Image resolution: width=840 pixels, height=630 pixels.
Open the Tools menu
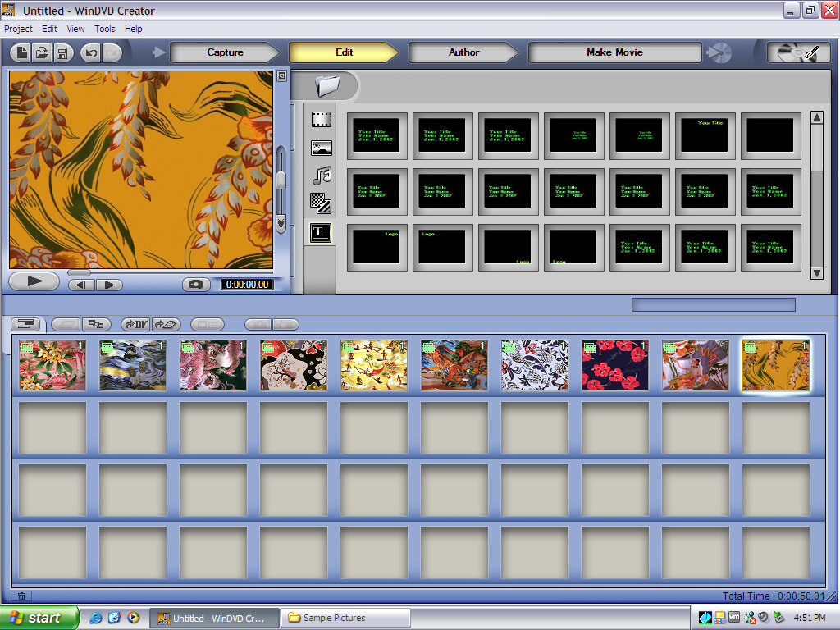tap(105, 29)
